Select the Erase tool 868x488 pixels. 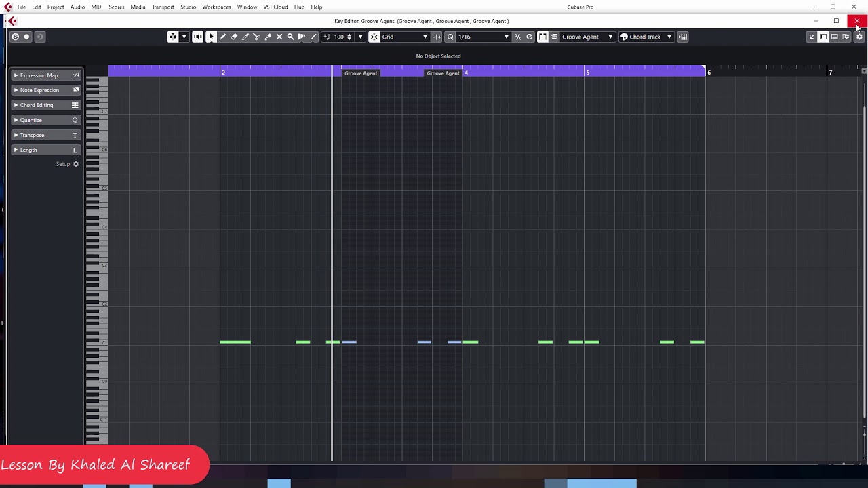click(234, 37)
